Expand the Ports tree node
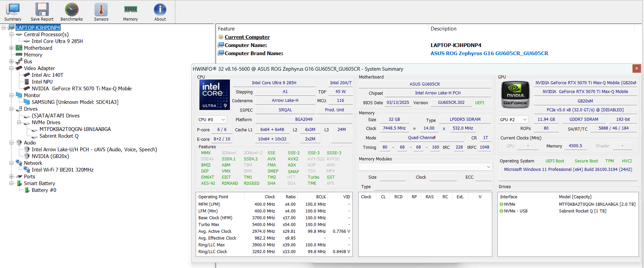644x268 pixels. coord(11,176)
